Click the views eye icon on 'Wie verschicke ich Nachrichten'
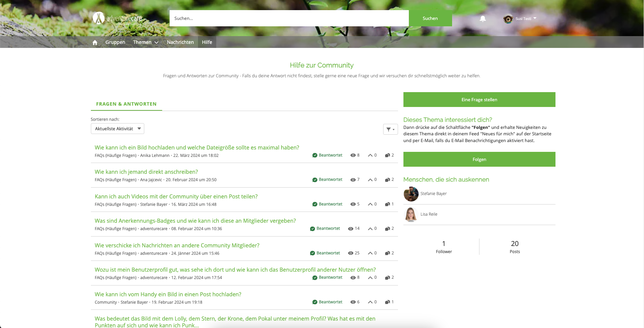 point(351,253)
